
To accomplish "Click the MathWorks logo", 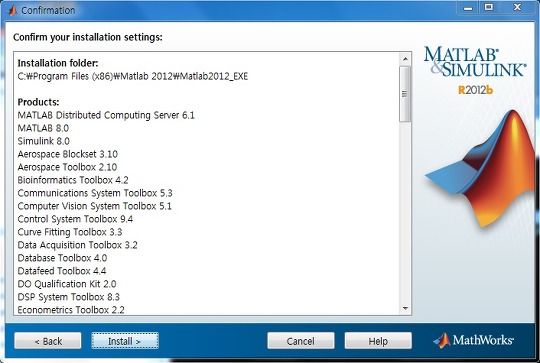I will coord(473,340).
